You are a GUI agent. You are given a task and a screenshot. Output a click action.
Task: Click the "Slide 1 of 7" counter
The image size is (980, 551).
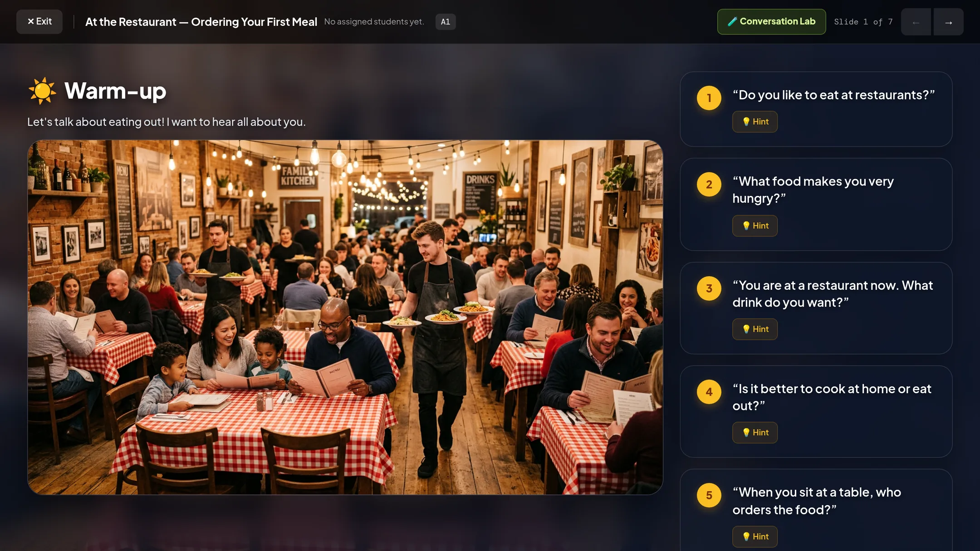coord(863,22)
